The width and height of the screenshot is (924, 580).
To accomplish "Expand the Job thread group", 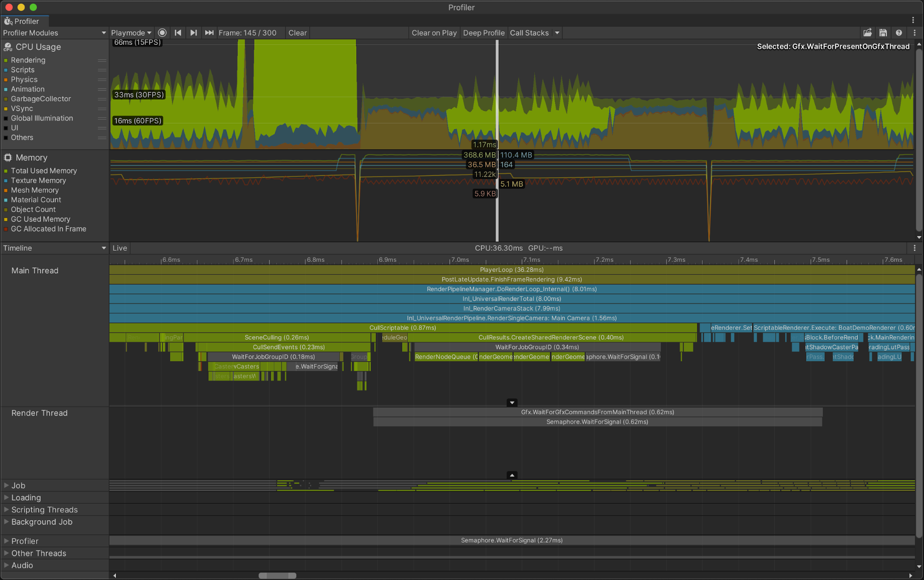I will [6, 485].
